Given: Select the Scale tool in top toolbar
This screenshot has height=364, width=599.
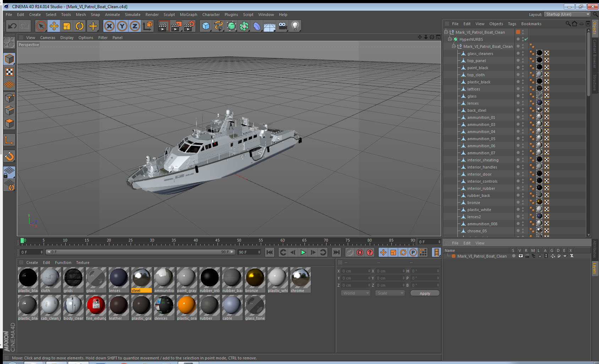Looking at the screenshot, I should coord(67,26).
